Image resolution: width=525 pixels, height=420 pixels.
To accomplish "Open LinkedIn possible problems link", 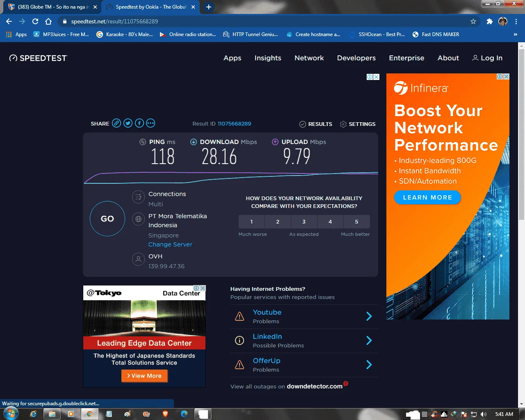I will 267,337.
